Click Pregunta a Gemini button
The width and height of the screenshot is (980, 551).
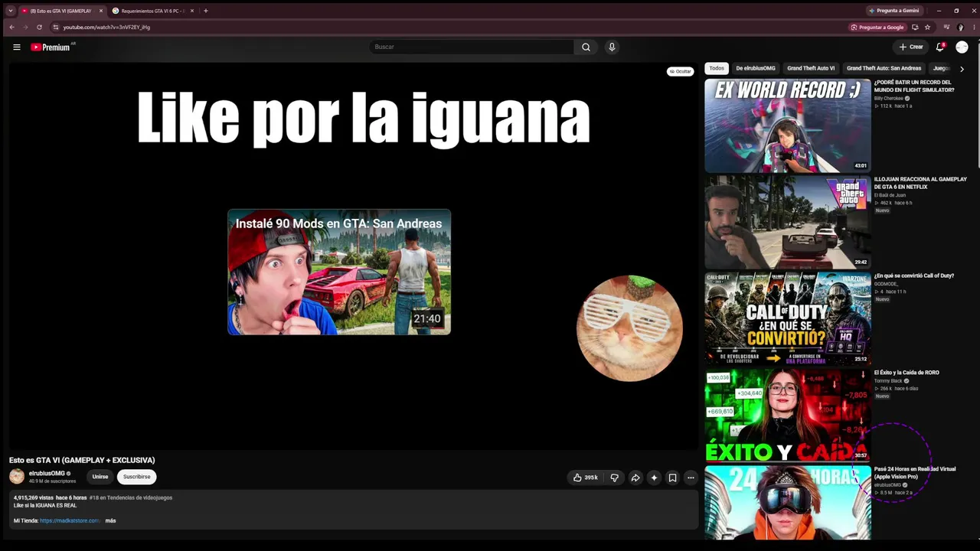tap(893, 11)
